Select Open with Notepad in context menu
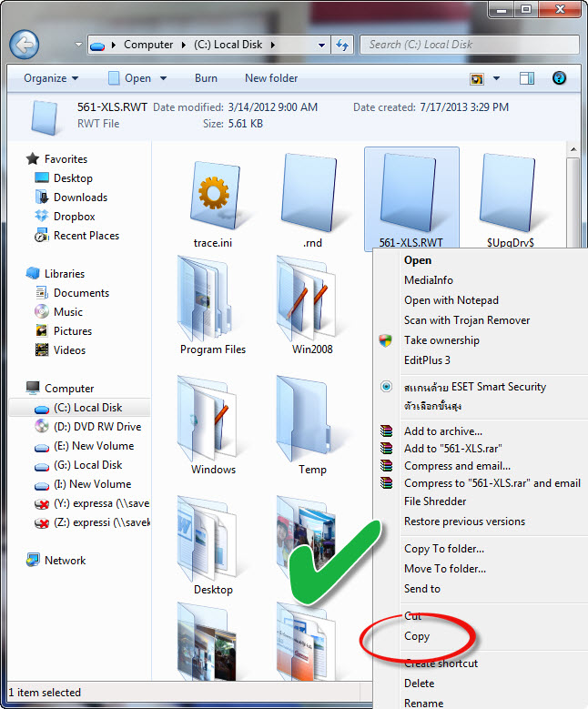This screenshot has height=709, width=588. [451, 300]
